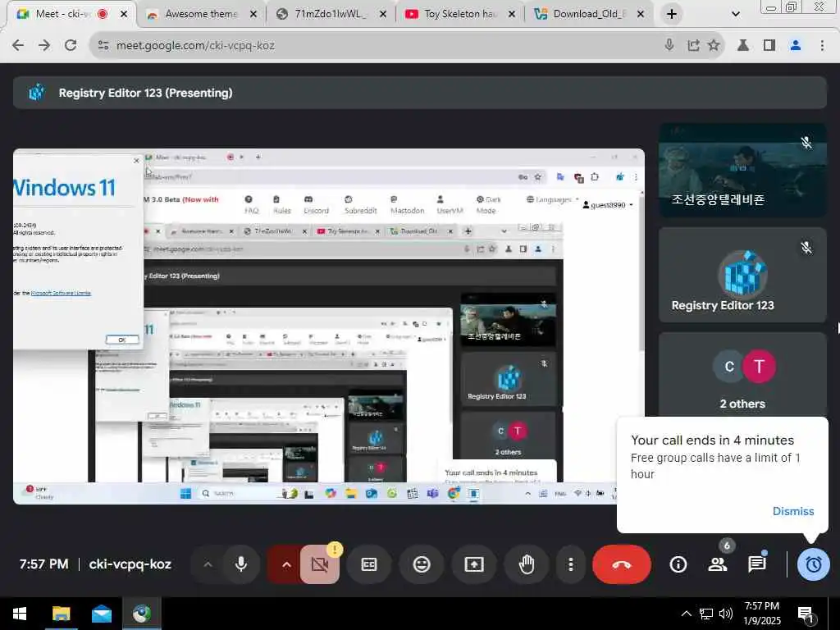Viewport: 840px width, 630px height.
Task: Mute the microphone in Meet controls
Action: (241, 564)
